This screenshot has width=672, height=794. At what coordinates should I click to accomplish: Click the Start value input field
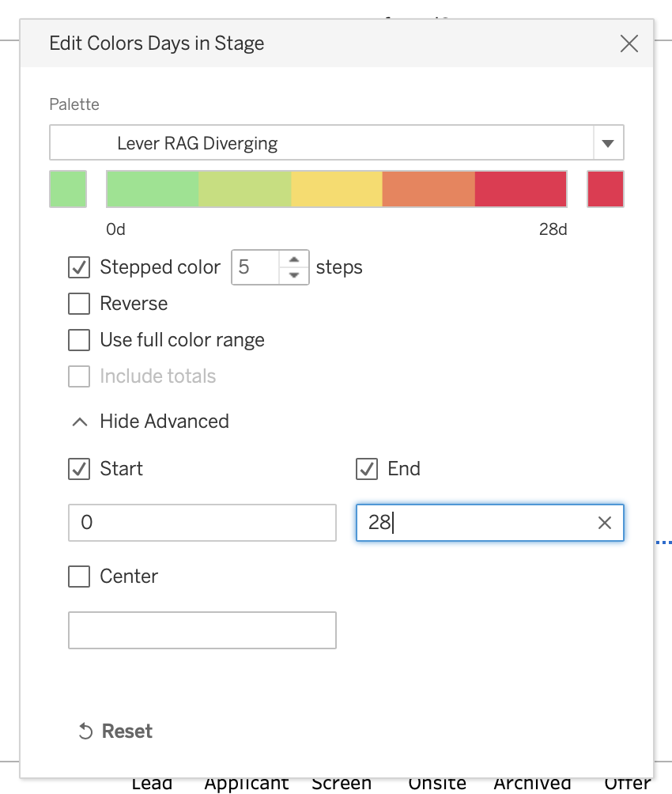click(202, 523)
